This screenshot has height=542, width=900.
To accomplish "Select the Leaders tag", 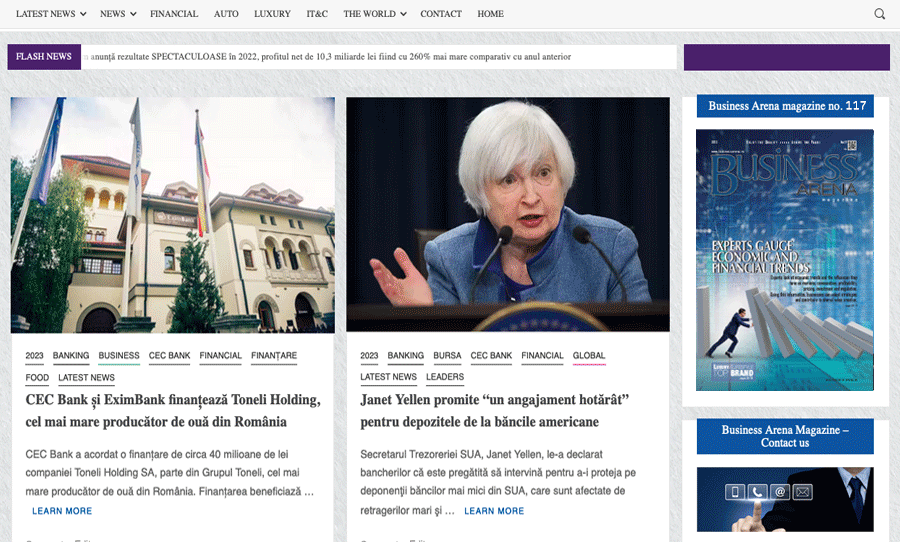I will point(445,377).
